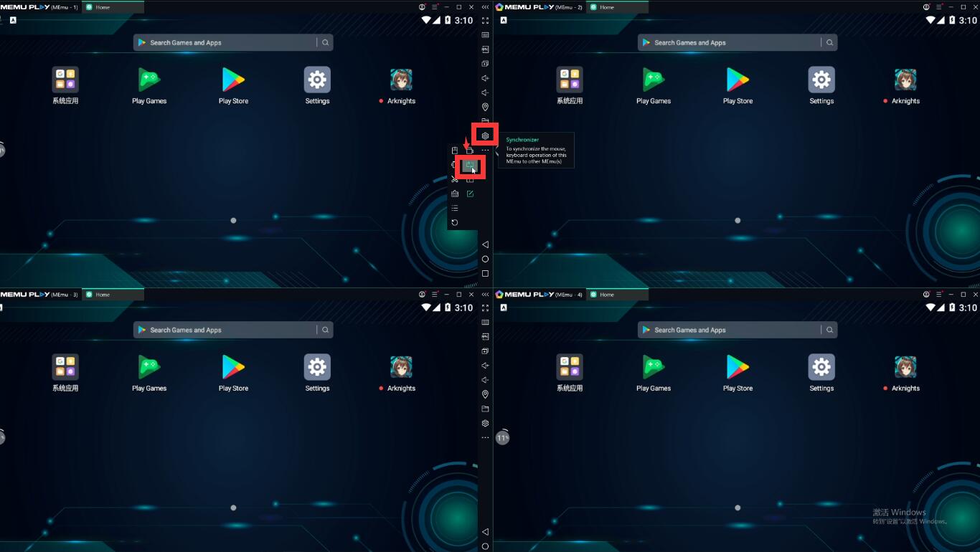
Task: Open settings gear in MEmu 1 sidebar
Action: point(485,135)
